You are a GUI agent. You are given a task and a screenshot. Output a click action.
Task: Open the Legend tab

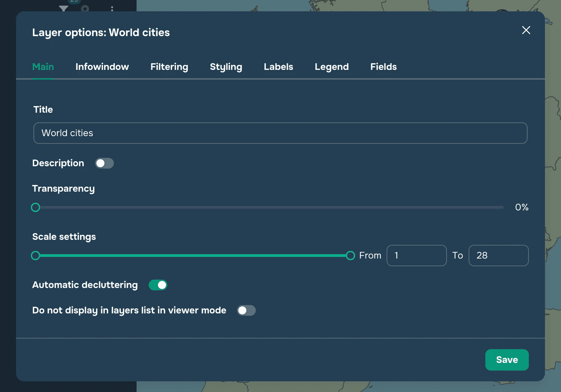point(331,67)
